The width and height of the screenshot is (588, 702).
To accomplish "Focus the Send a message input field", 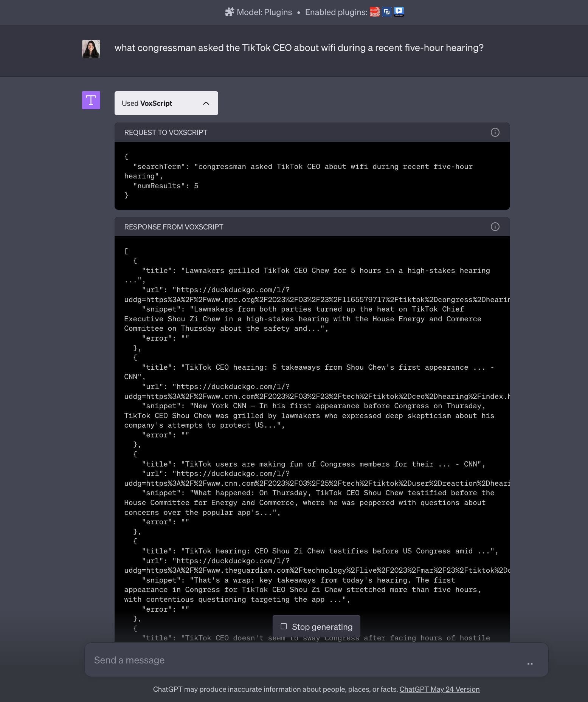I will pyautogui.click(x=316, y=660).
